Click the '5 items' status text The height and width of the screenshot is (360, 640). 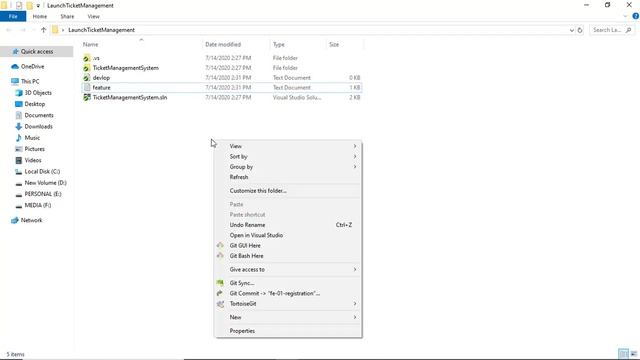tap(15, 354)
